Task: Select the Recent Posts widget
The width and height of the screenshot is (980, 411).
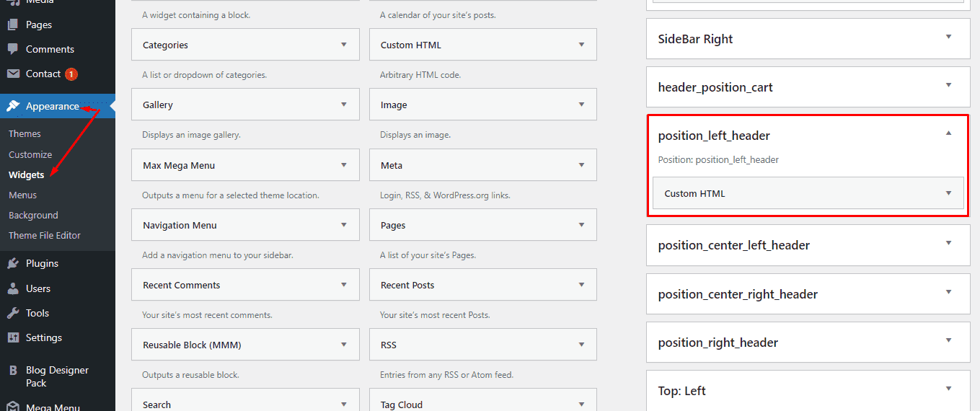Action: tap(407, 285)
